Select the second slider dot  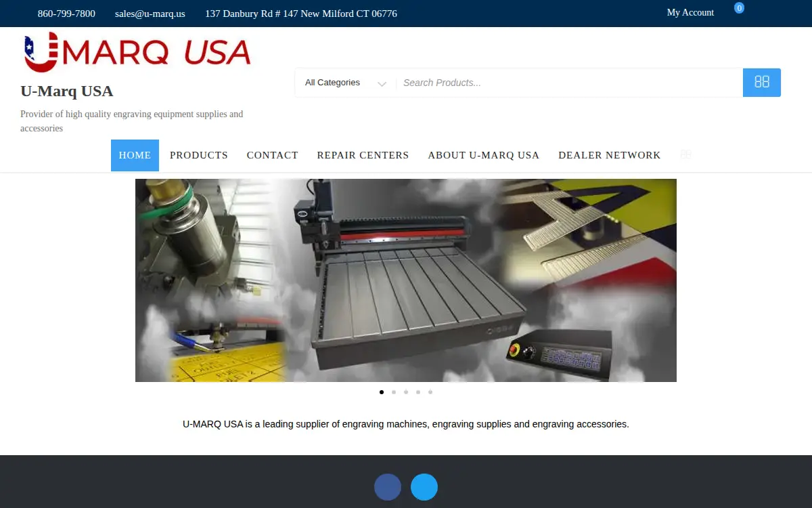[394, 391]
